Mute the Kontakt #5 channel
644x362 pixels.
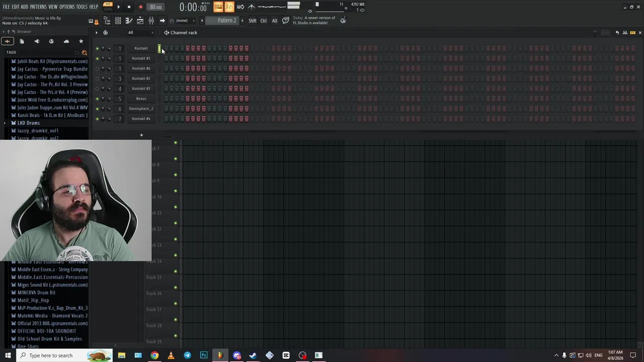tap(97, 58)
